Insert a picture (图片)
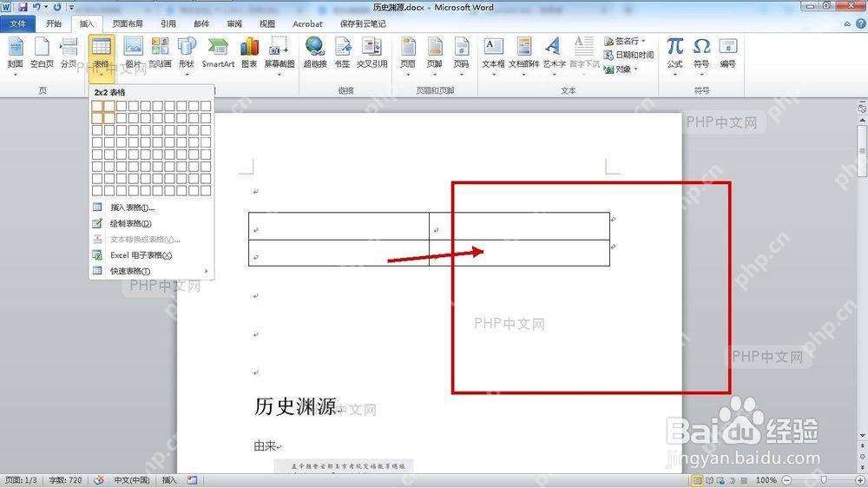 tap(133, 55)
